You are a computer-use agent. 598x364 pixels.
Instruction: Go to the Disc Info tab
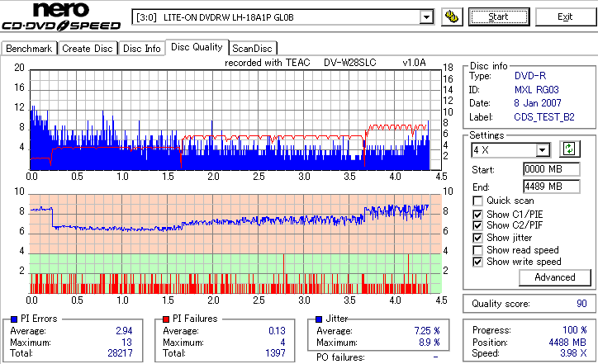(x=141, y=49)
